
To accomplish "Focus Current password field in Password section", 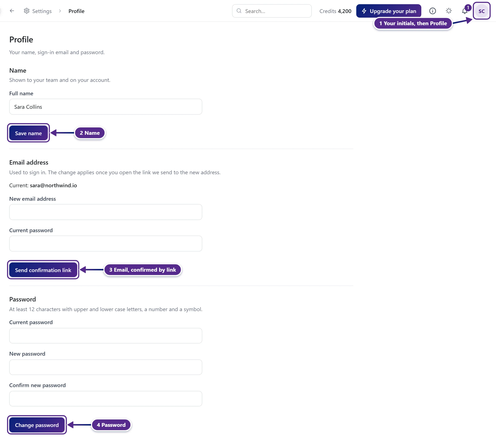I will pyautogui.click(x=106, y=335).
